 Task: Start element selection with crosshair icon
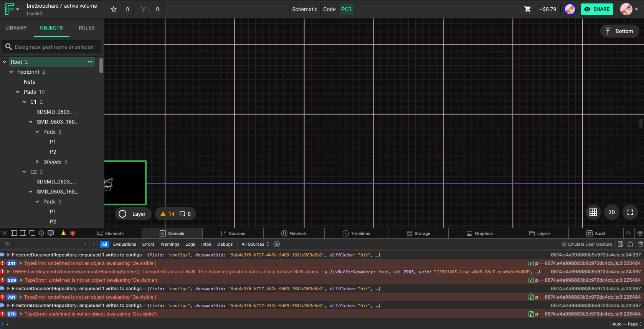pos(41,233)
